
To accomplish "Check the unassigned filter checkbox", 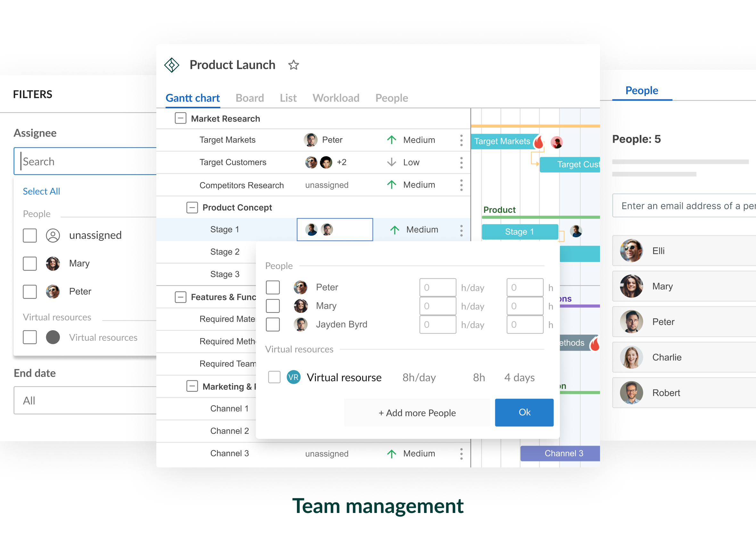I will point(30,235).
